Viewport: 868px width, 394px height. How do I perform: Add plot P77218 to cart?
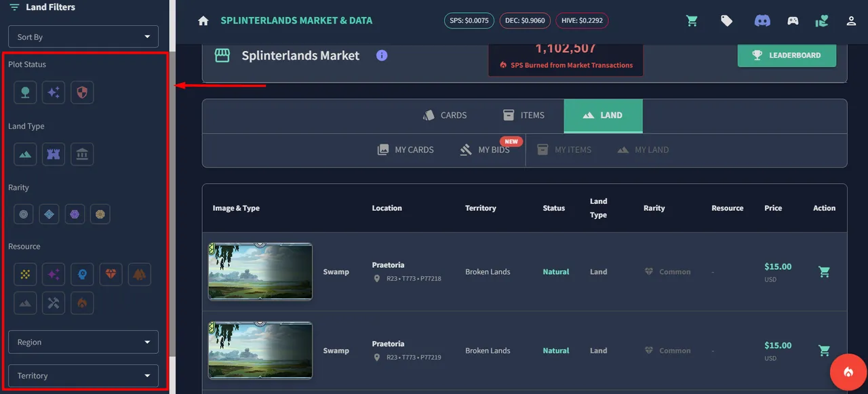(x=824, y=272)
